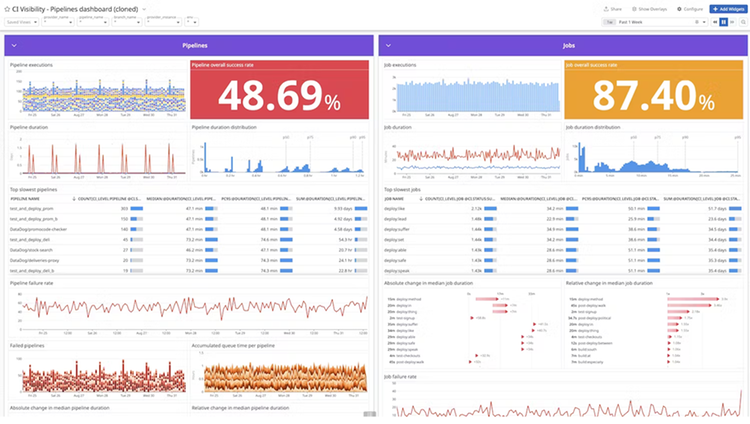This screenshot has height=424, width=750.
Task: Step the time window forward
Action: pyautogui.click(x=732, y=22)
